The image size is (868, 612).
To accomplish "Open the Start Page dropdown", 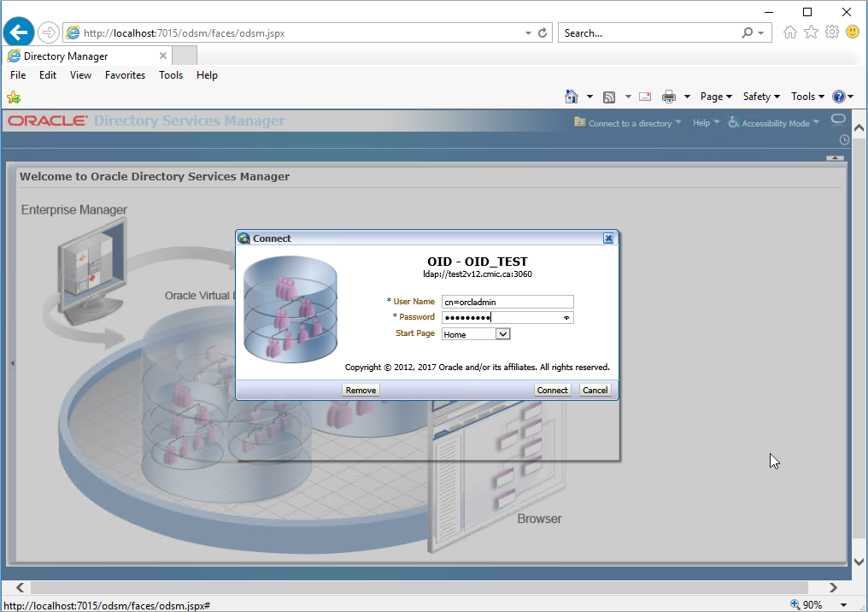I will pyautogui.click(x=502, y=334).
